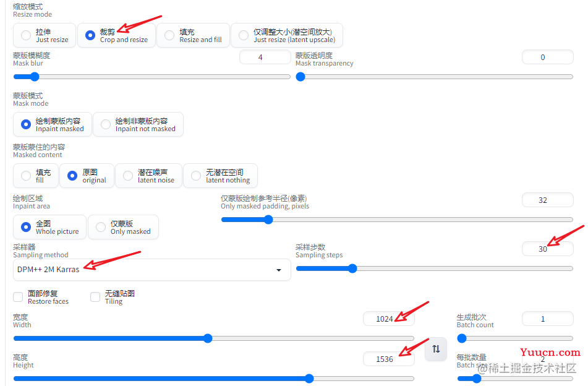Enable Restore faces checkbox
This screenshot has width=588, height=386.
18,297
